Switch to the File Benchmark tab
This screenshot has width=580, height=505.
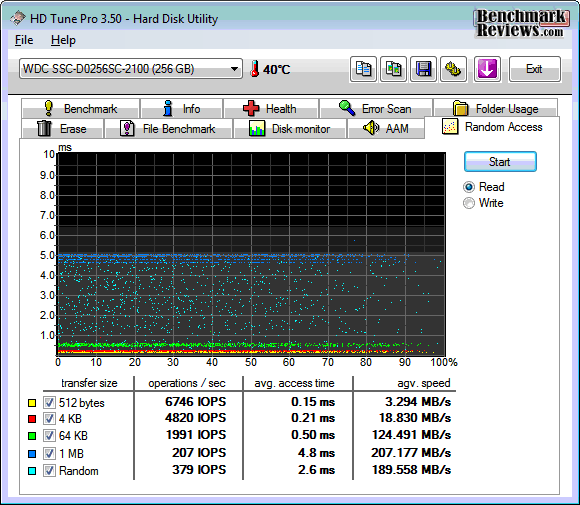tap(169, 128)
